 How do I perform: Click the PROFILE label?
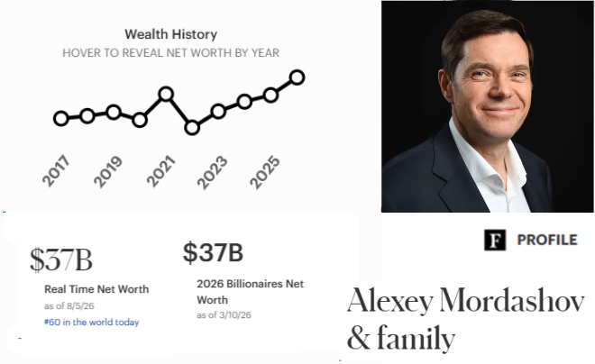tap(547, 240)
